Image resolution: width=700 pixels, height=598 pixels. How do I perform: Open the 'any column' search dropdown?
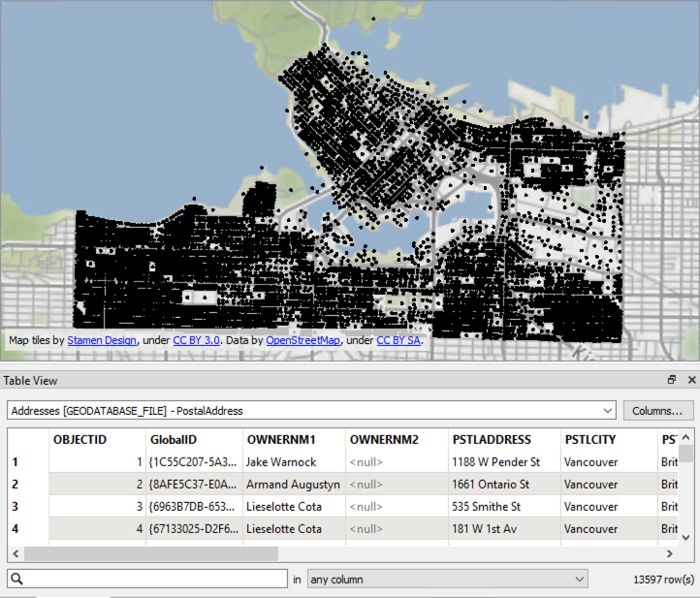[x=447, y=580]
